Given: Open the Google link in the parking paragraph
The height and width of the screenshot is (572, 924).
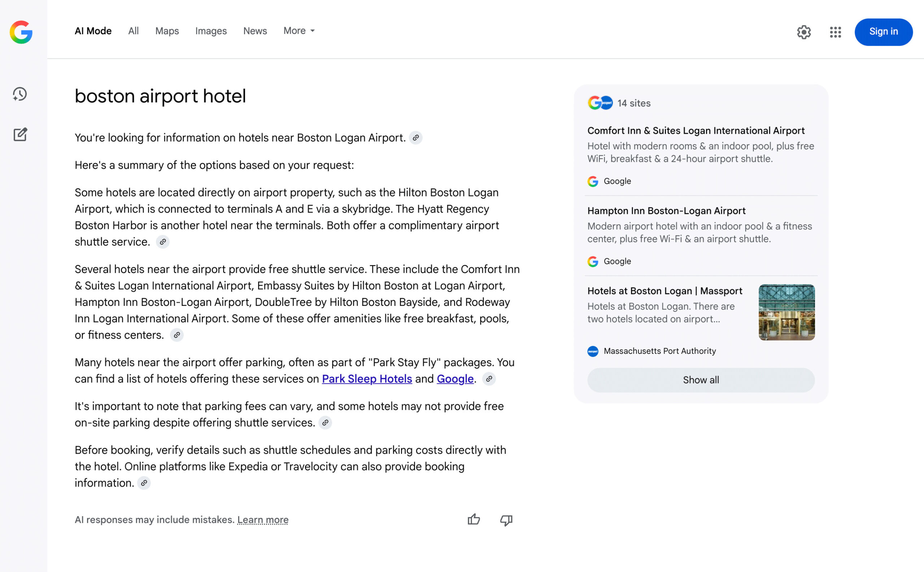Looking at the screenshot, I should 455,379.
